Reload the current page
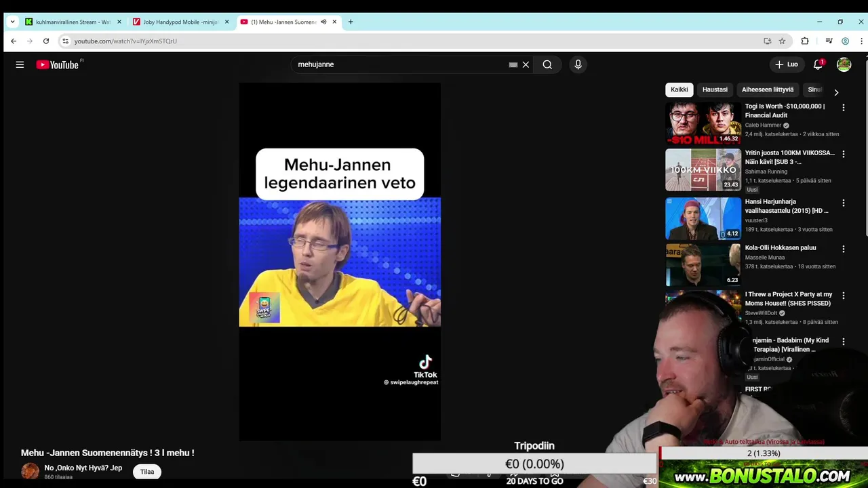Screen dimensions: 868x488 pyautogui.click(x=46, y=41)
